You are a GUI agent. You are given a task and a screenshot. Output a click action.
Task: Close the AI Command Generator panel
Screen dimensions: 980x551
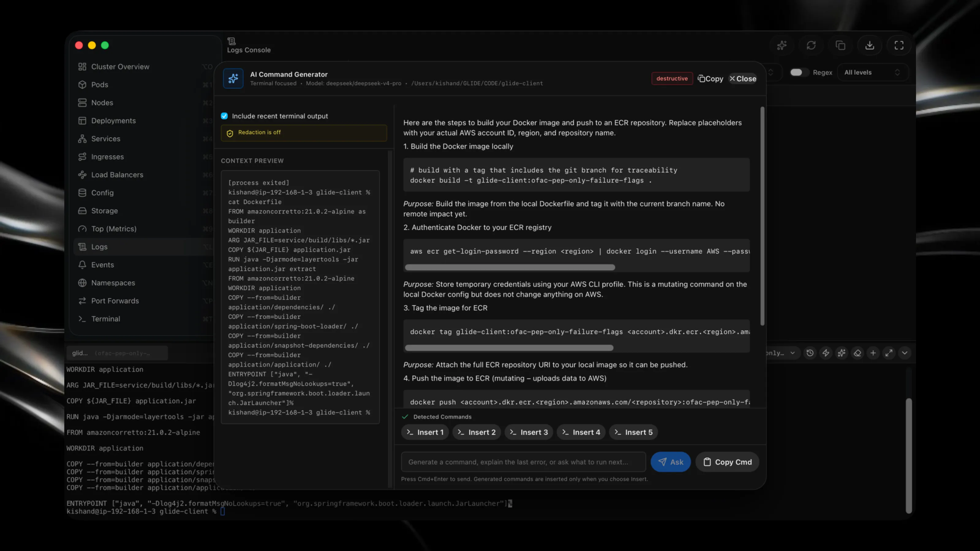(x=742, y=79)
